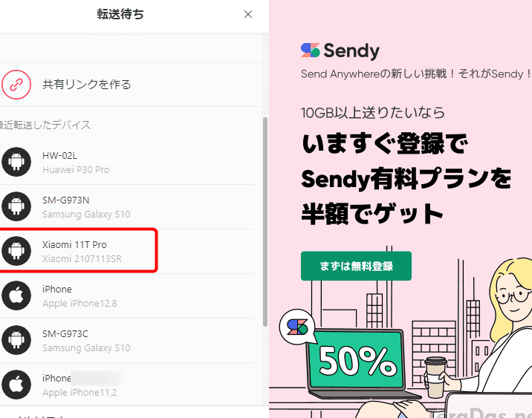Pick Xiaomi 11T Pro device name
The image size is (532, 418).
[74, 244]
